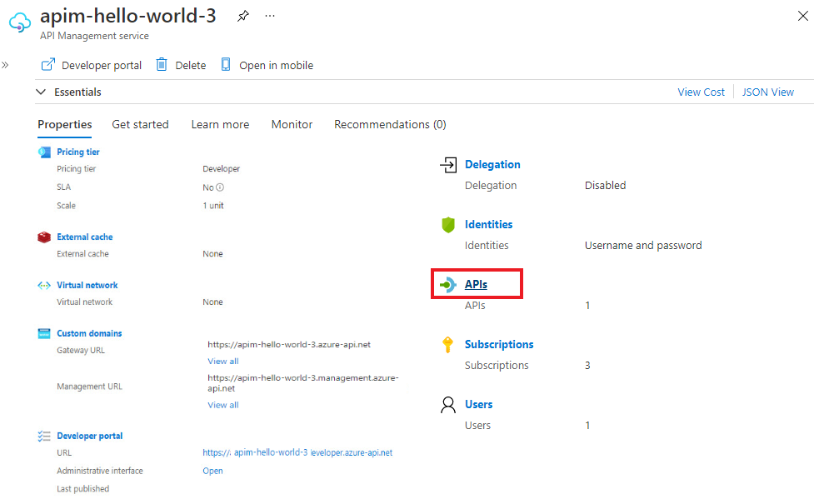Viewport: 814px width, 504px height.
Task: Open the Subscriptions heading link
Action: (499, 344)
